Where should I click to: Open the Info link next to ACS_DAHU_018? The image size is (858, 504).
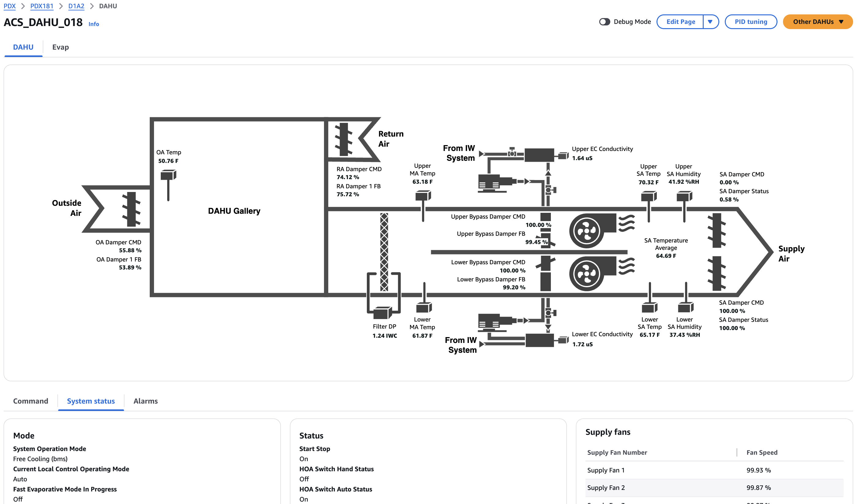(x=94, y=24)
